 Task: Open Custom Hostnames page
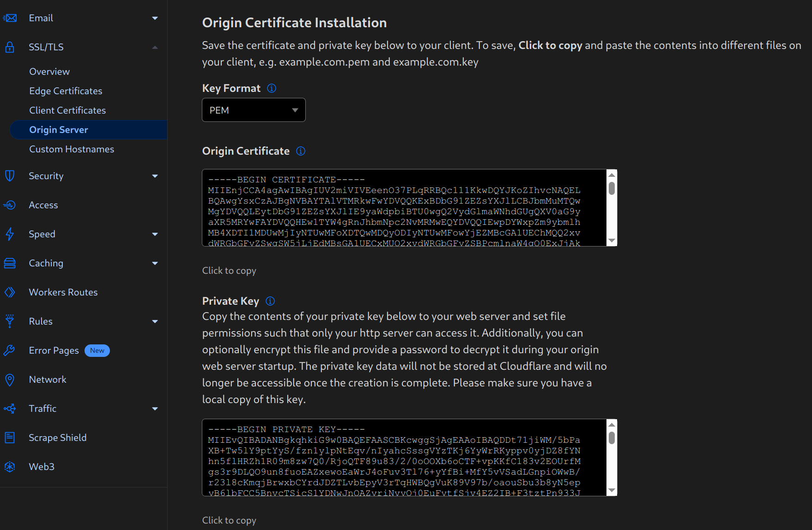click(x=72, y=149)
